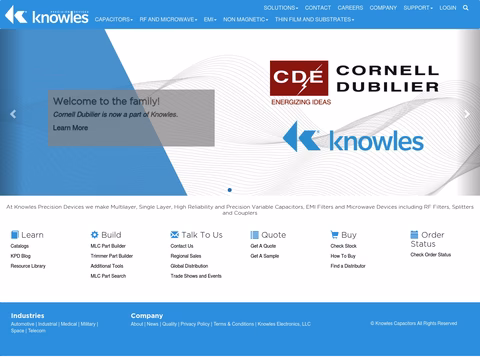
Task: Expand the Support dropdown menu
Action: [418, 8]
